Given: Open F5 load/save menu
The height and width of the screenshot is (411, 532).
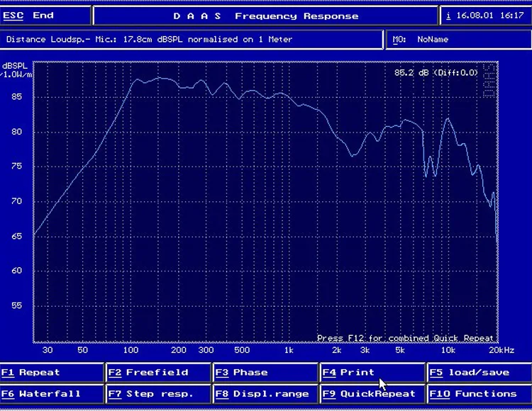Looking at the screenshot, I should point(480,372).
